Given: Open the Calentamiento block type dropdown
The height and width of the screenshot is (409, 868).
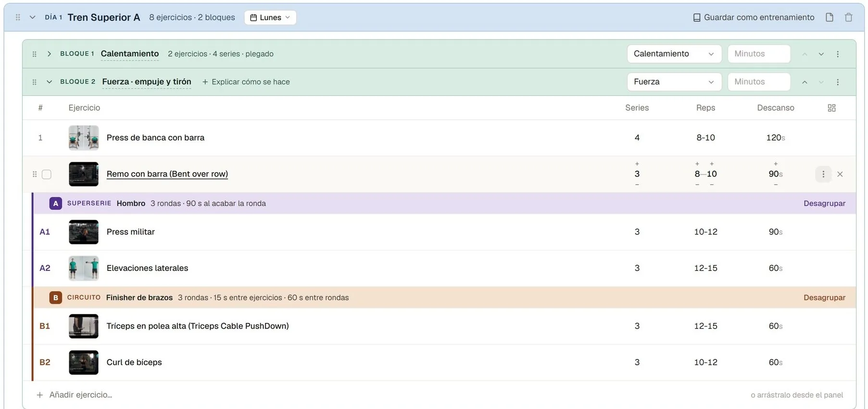Looking at the screenshot, I should pos(674,54).
